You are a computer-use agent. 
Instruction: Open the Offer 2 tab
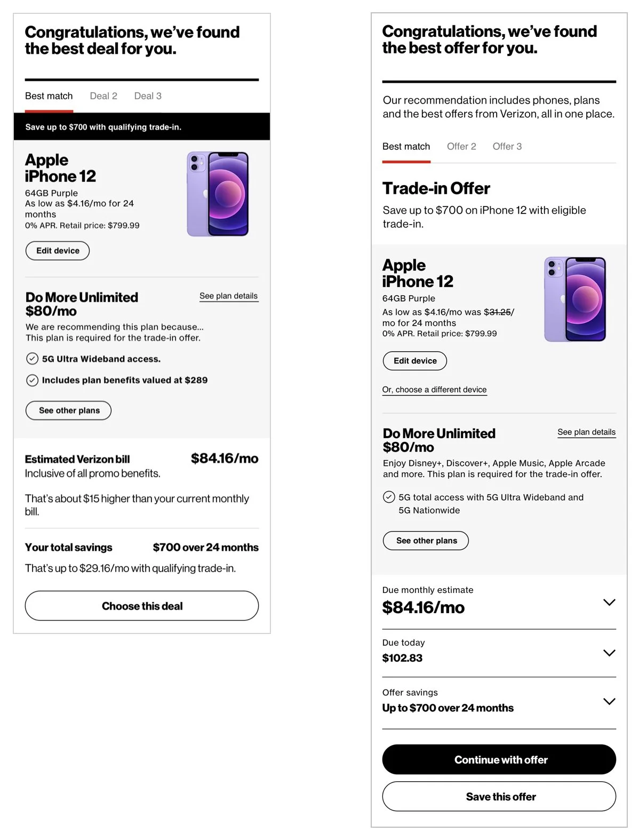coord(461,146)
